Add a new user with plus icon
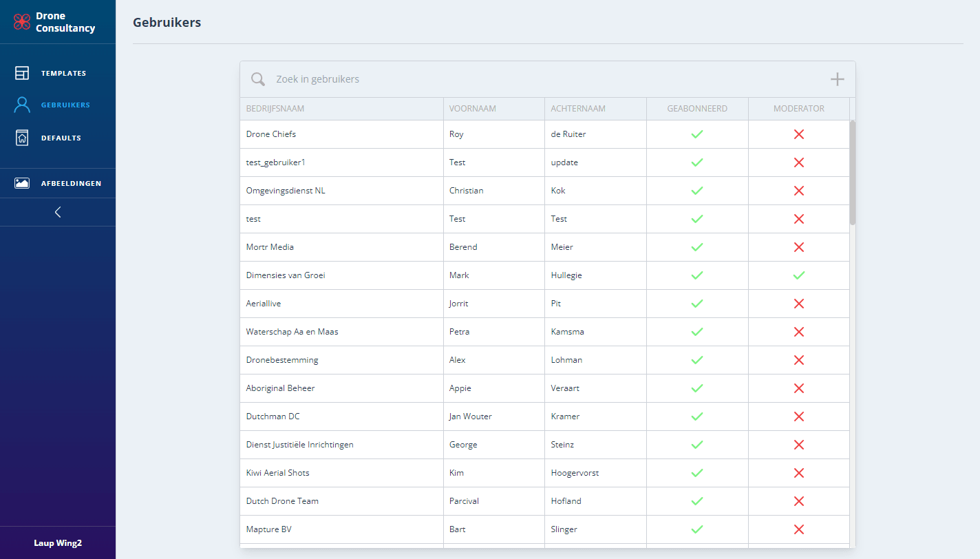The height and width of the screenshot is (559, 980). coord(837,79)
